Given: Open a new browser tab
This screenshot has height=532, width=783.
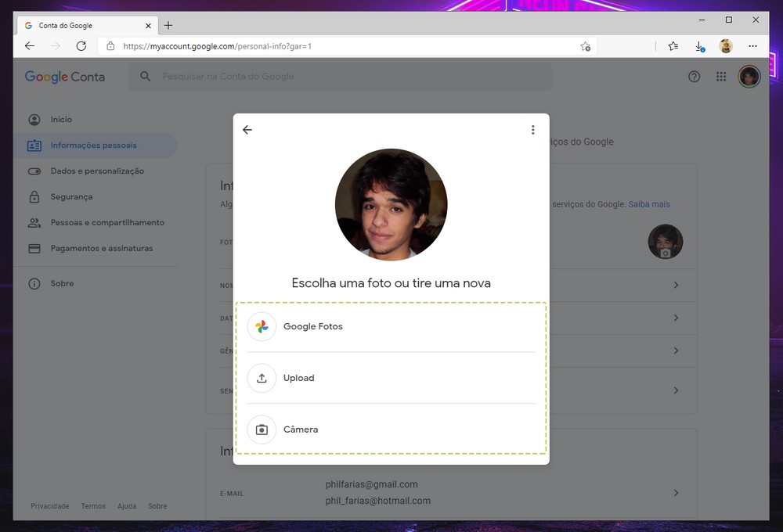Looking at the screenshot, I should 168,25.
